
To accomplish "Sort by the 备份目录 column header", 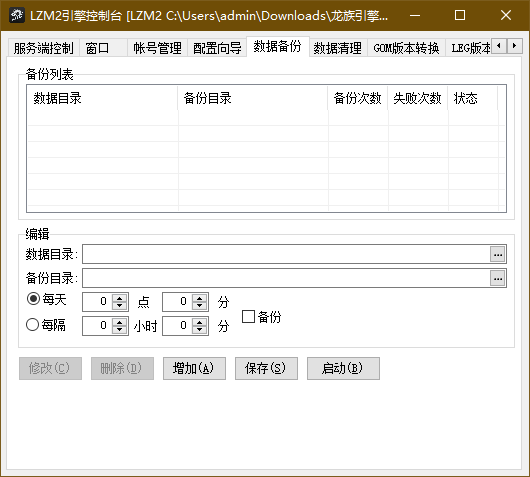I will (252, 98).
